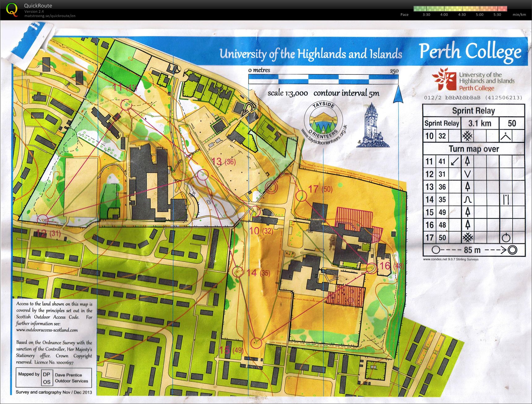This screenshot has height=404, width=532.
Task: Click the 0 to 250 metres scale bar
Action: (x=323, y=79)
